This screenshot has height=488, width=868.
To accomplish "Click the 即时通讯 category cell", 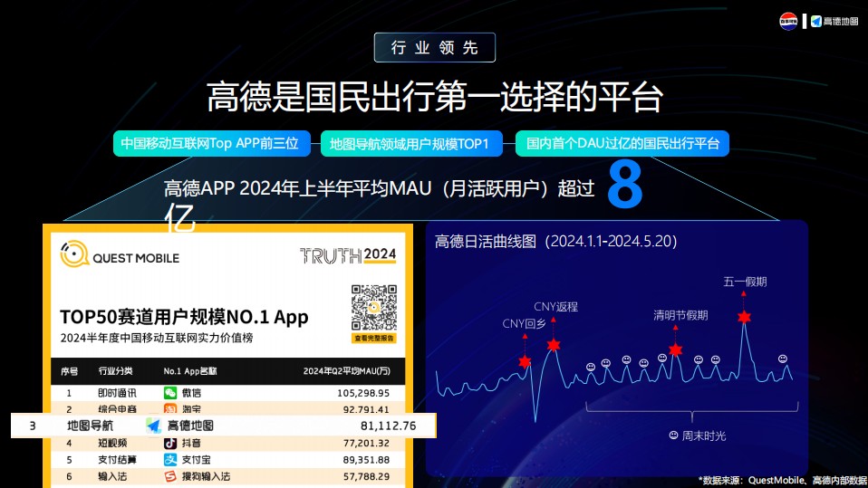I will 117,393.
